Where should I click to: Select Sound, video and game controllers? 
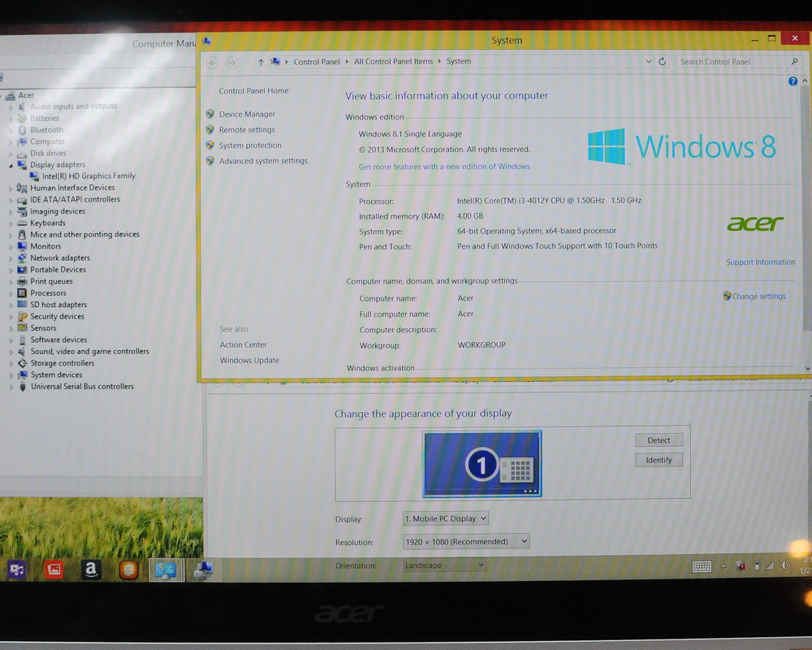pos(89,352)
